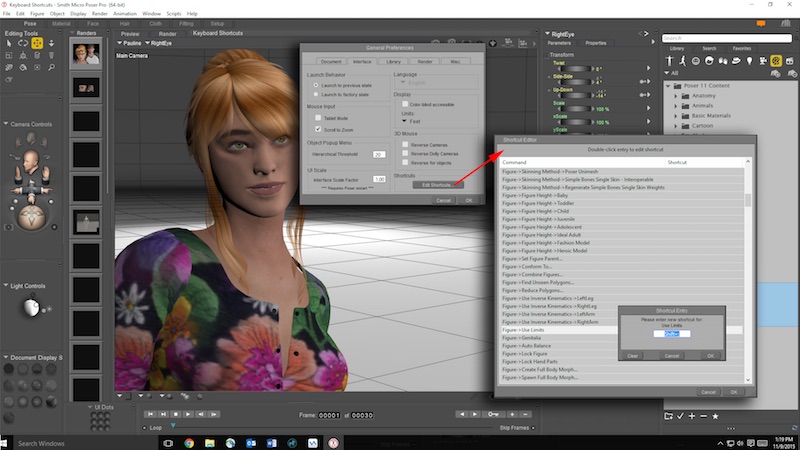Collapse the Poser 11 Content tree
800x450 pixels.
point(668,86)
